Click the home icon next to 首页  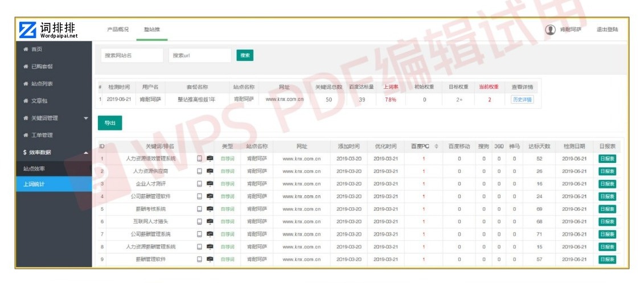coord(26,50)
